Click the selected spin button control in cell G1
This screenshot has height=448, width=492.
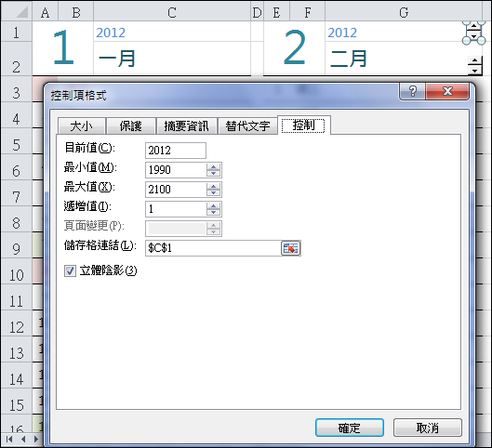pyautogui.click(x=473, y=32)
